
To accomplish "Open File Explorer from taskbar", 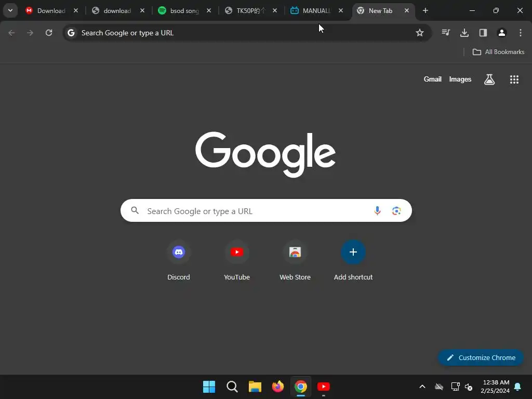I will tap(255, 387).
